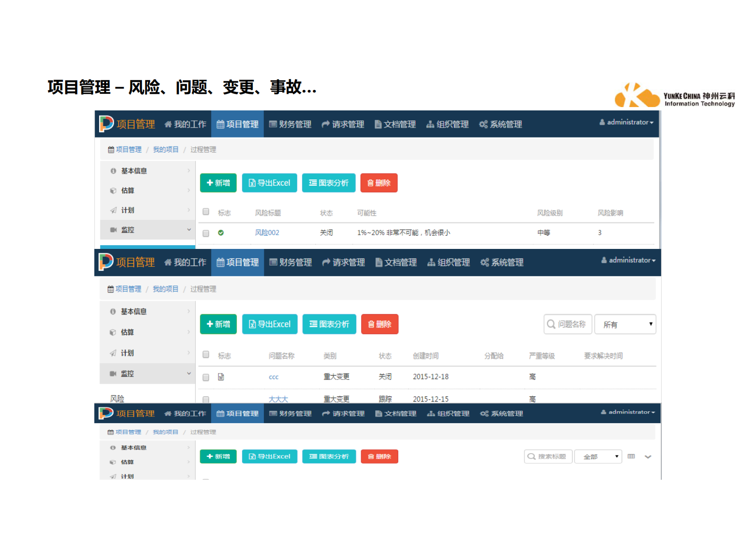Click 新增 button above the ccc issue table

pos(218,324)
